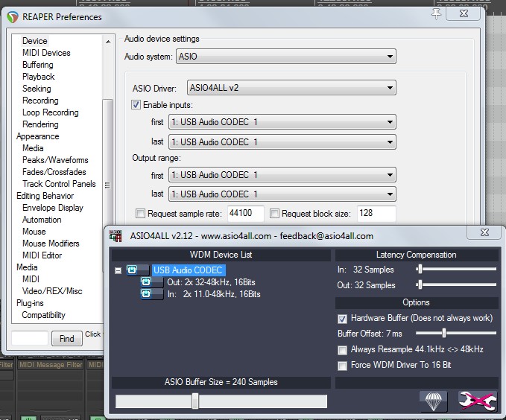Screen dimensions: 506x420
Task: Open the Audio system dropdown
Action: coord(286,57)
